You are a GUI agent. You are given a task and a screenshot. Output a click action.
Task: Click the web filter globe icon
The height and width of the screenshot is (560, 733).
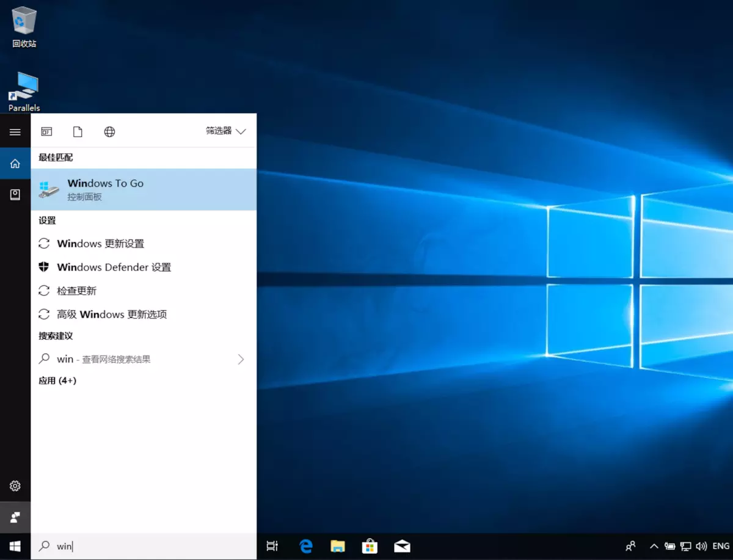(x=109, y=132)
